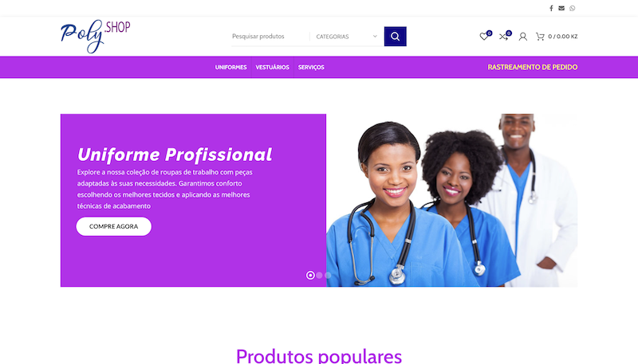
Task: Select the first slider dot
Action: point(310,276)
